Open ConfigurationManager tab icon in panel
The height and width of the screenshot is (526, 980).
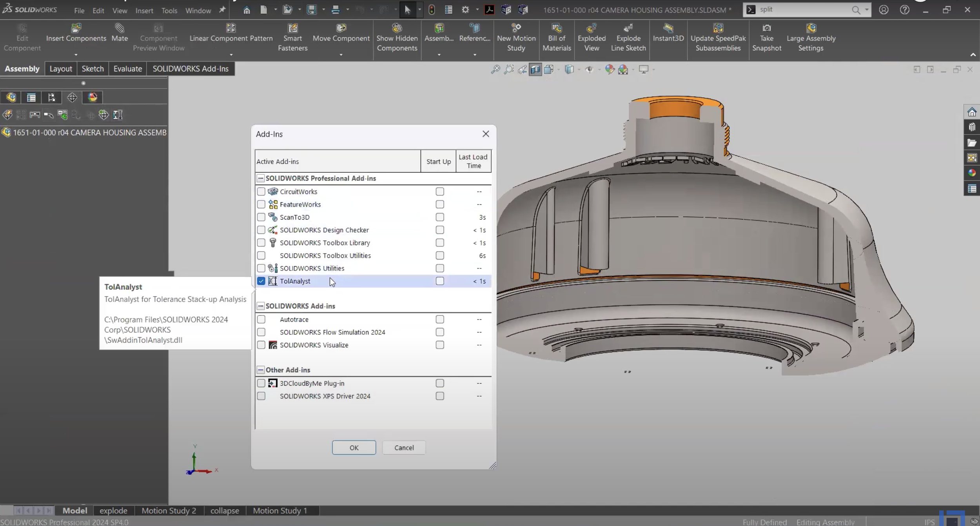pos(51,97)
